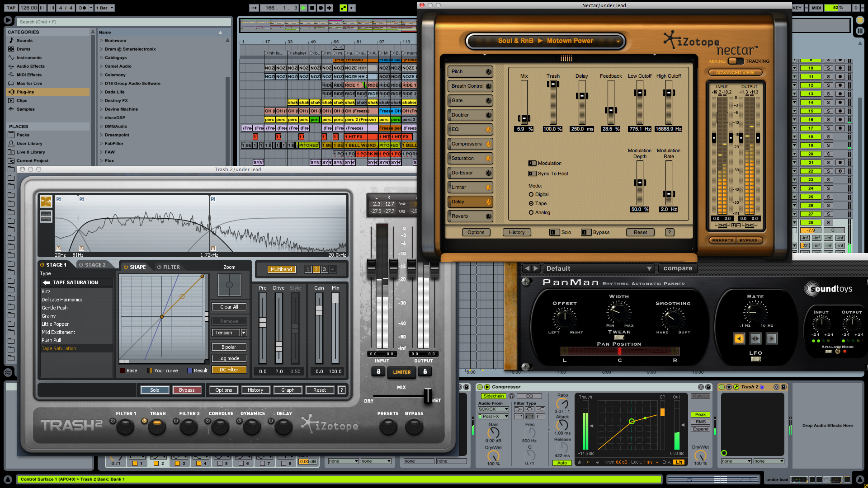The image size is (868, 488).
Task: Expand the Camel Audio plug-in folder
Action: point(101,66)
